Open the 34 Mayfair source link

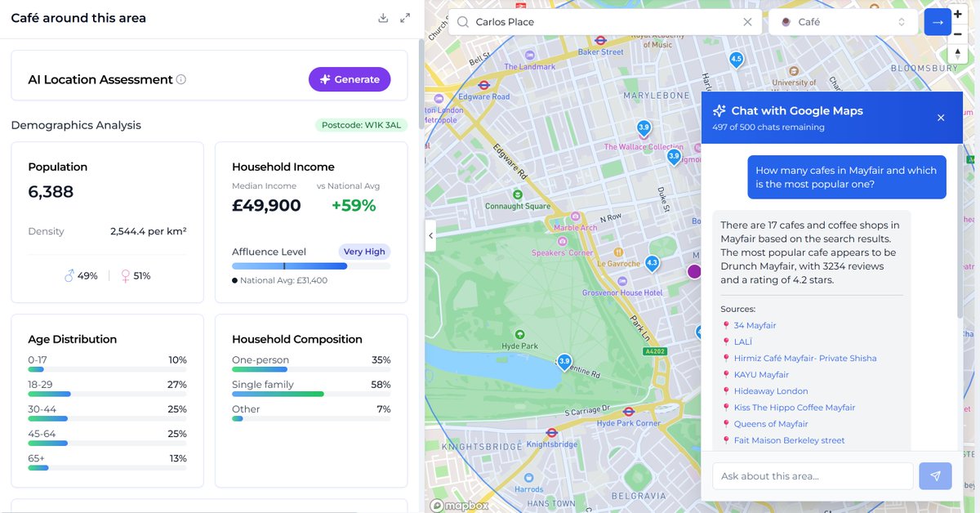click(755, 325)
